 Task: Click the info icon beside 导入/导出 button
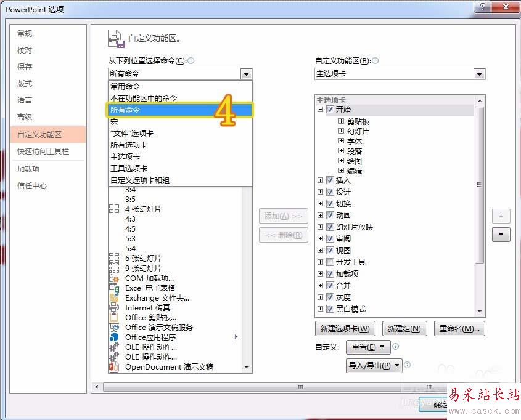408,365
